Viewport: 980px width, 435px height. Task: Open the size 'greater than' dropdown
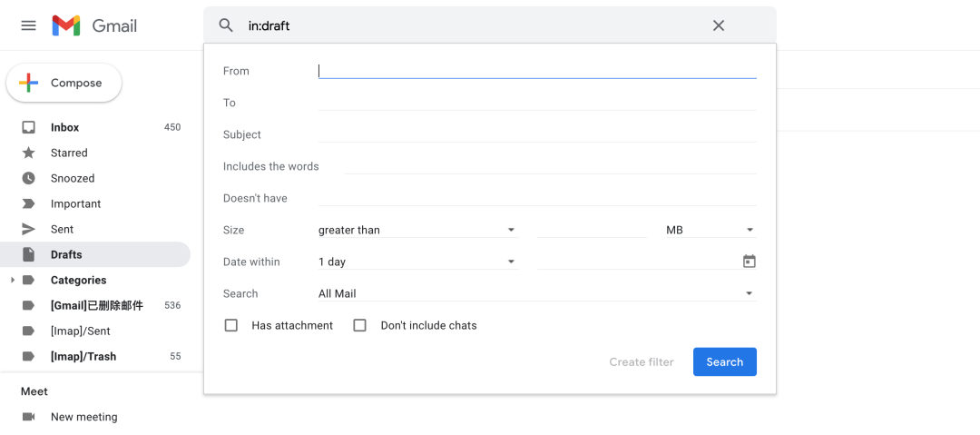point(417,230)
